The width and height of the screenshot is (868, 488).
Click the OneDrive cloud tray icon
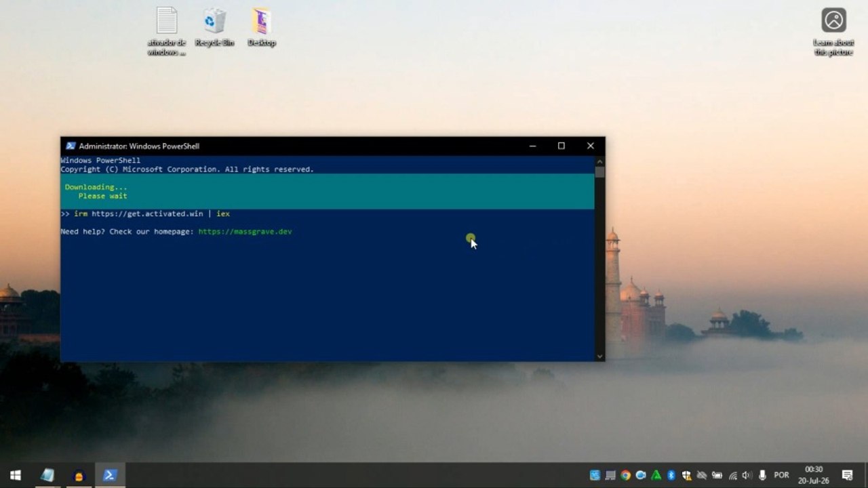(702, 475)
